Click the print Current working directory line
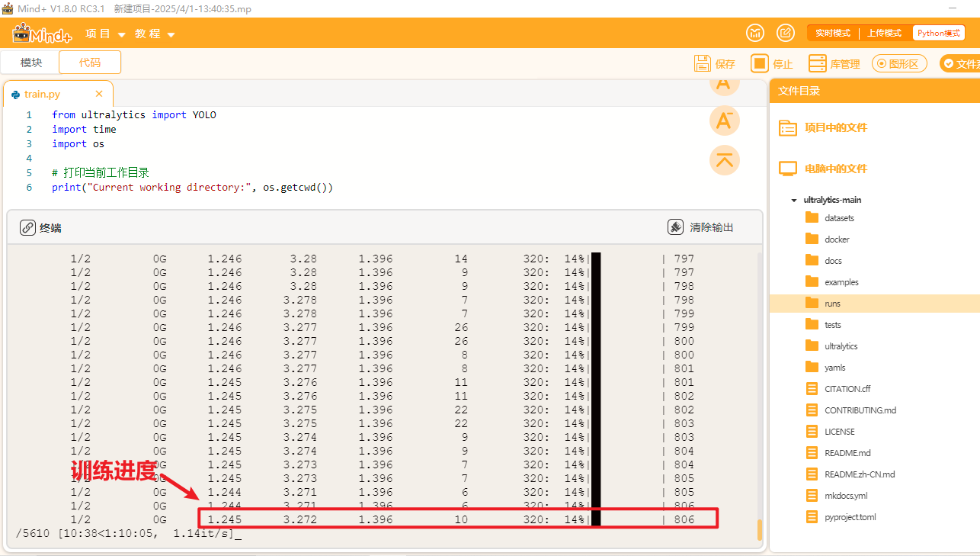This screenshot has width=980, height=556. pyautogui.click(x=193, y=188)
